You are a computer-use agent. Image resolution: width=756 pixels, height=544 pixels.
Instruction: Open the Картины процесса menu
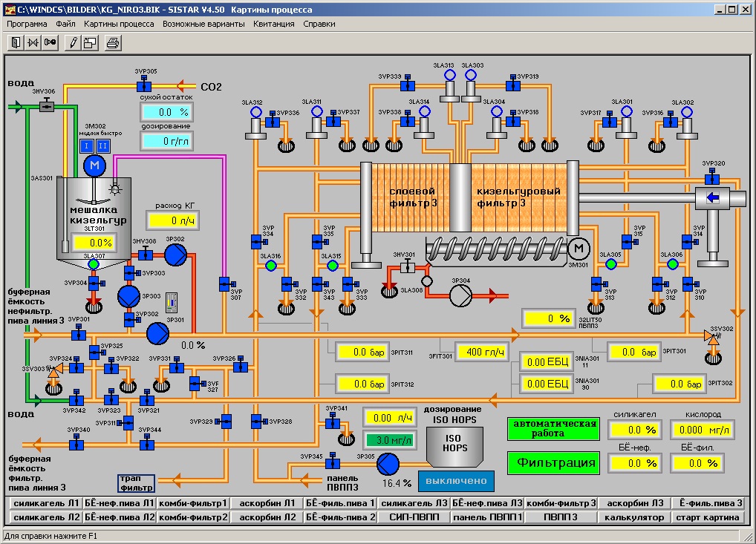pyautogui.click(x=119, y=24)
